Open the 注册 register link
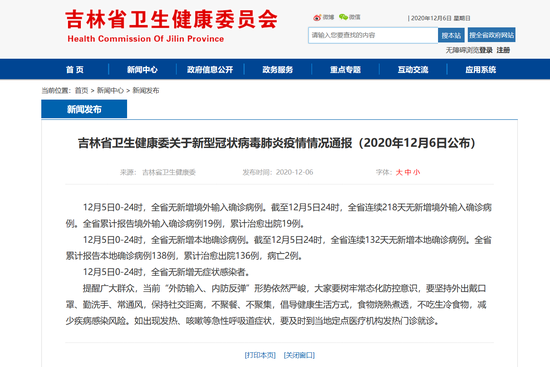The width and height of the screenshot is (550, 367). (503, 50)
